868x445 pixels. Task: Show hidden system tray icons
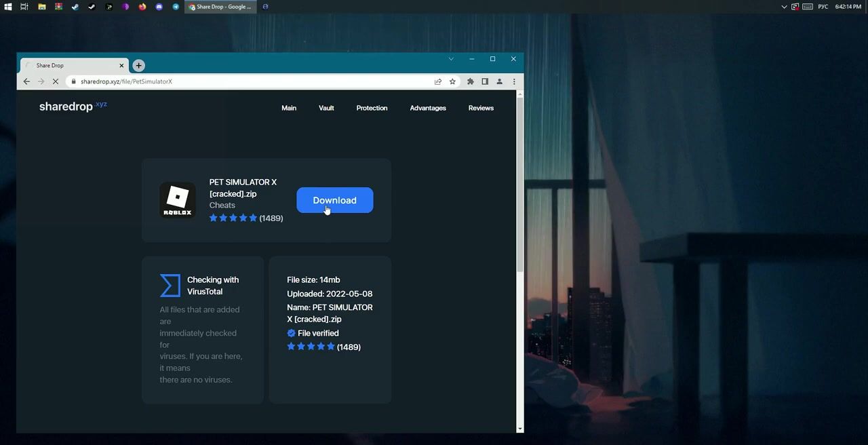click(785, 7)
